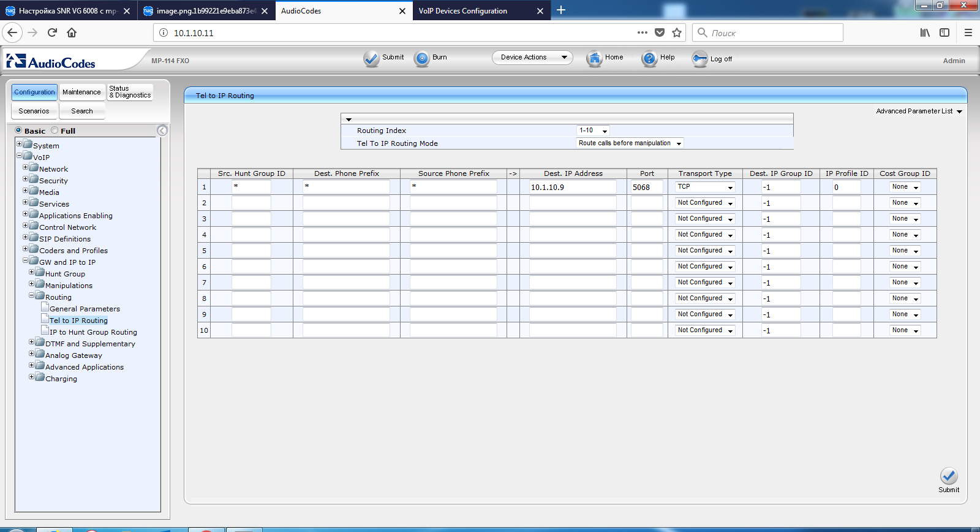Switch to the Maintenance tab
The image size is (980, 532).
click(81, 92)
